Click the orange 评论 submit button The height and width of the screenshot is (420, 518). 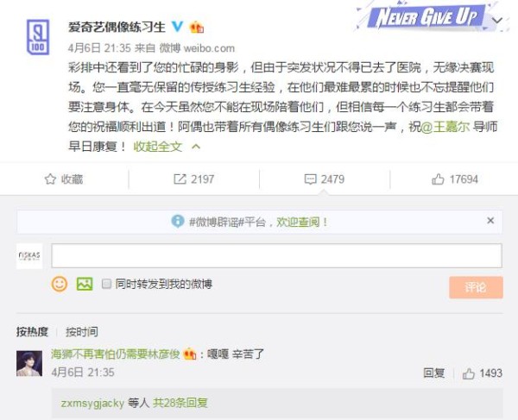click(476, 287)
